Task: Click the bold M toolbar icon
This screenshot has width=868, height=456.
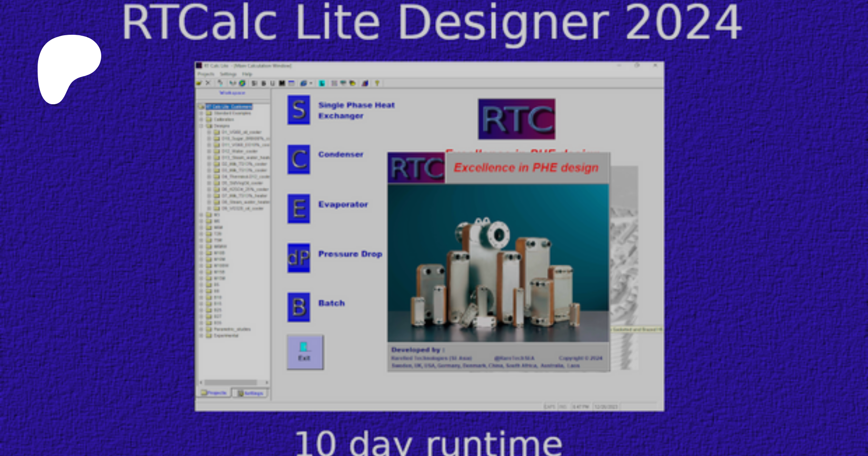Action: coord(282,83)
